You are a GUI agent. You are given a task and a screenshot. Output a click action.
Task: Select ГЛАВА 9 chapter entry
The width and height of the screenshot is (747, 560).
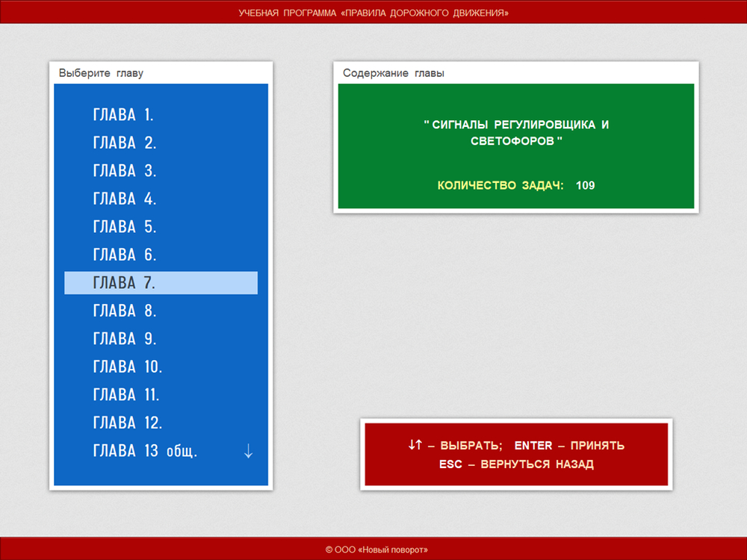[125, 339]
